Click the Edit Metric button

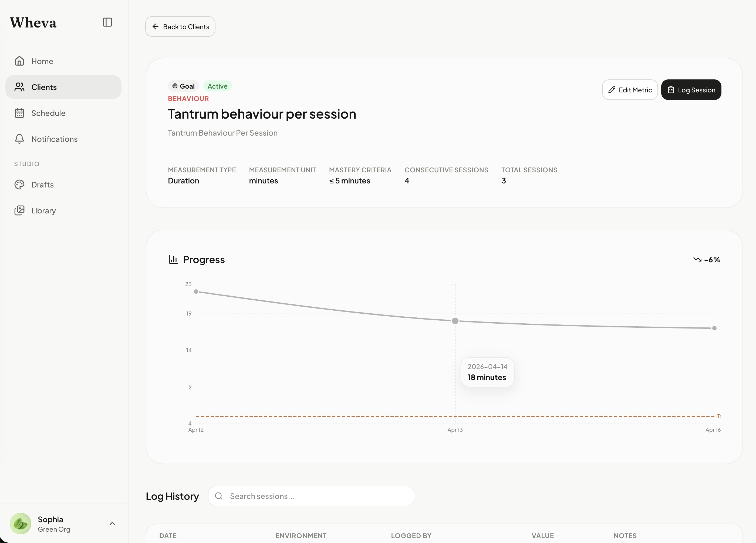(x=630, y=90)
